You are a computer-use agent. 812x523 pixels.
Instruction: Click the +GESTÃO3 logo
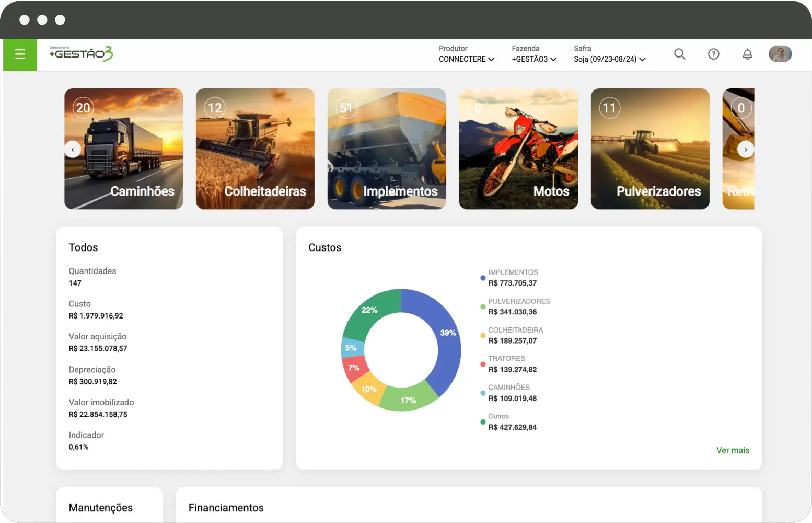point(81,53)
